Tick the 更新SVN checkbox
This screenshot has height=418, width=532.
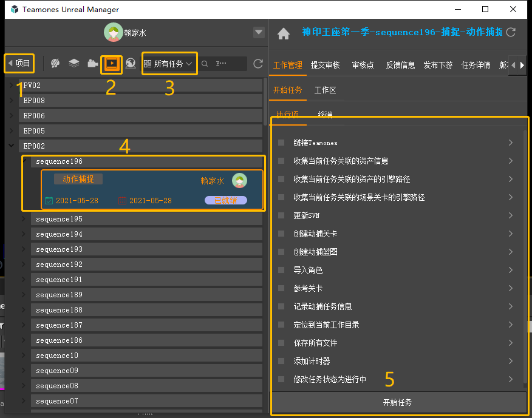pyautogui.click(x=281, y=215)
